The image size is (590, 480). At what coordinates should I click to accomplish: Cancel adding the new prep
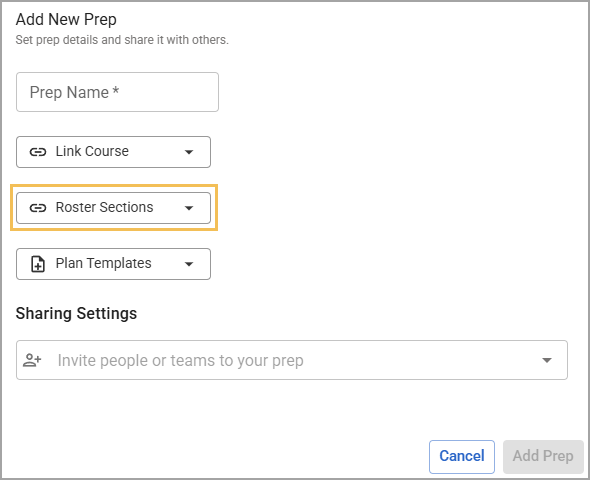(462, 456)
